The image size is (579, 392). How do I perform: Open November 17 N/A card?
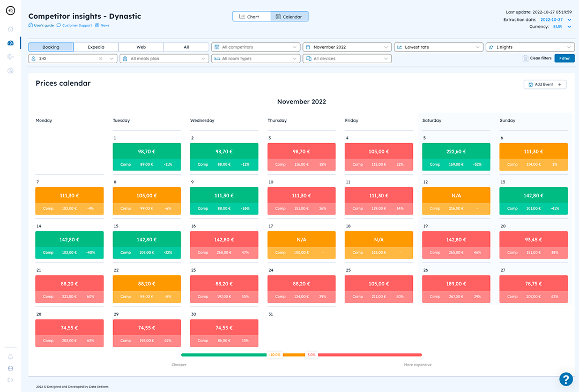tap(301, 245)
